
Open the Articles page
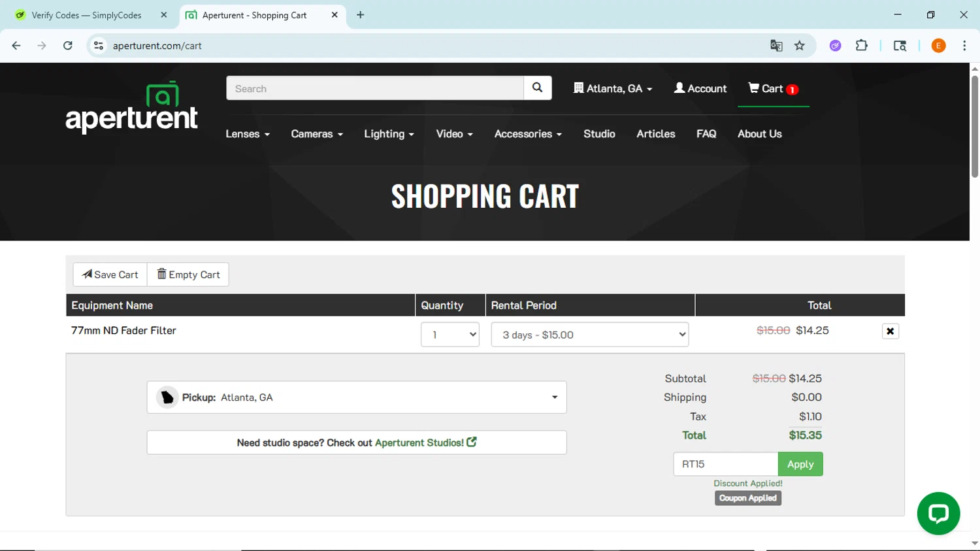656,134
